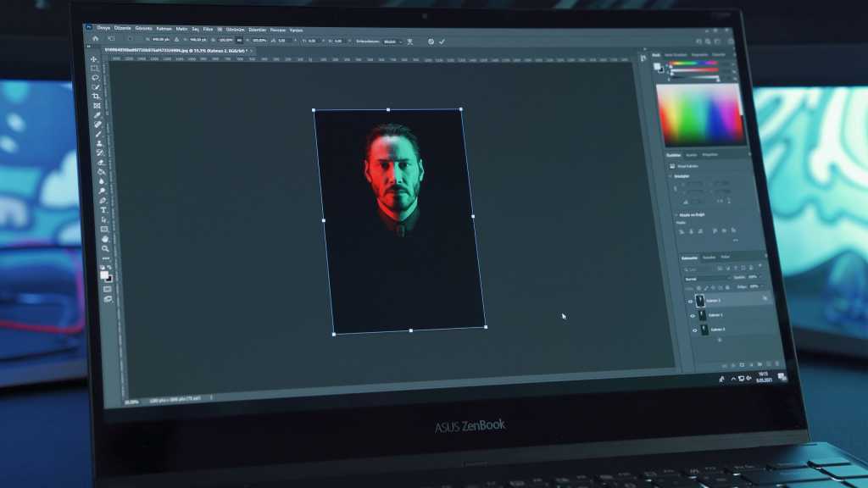The width and height of the screenshot is (868, 488).
Task: Toggle visibility of the bottom layer
Action: tap(694, 330)
